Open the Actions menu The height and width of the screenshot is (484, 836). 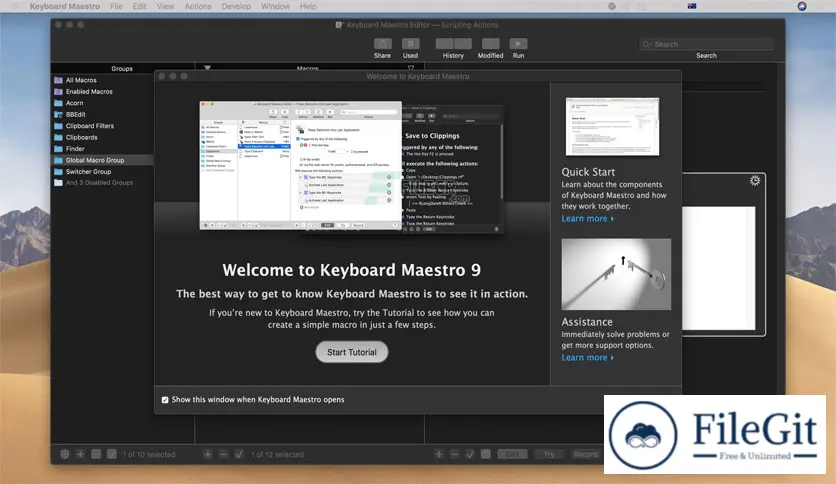198,6
